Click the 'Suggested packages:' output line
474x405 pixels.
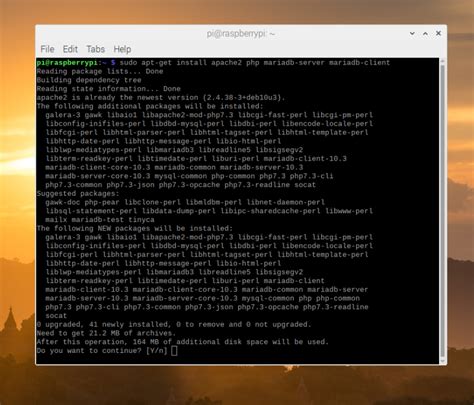coord(78,194)
